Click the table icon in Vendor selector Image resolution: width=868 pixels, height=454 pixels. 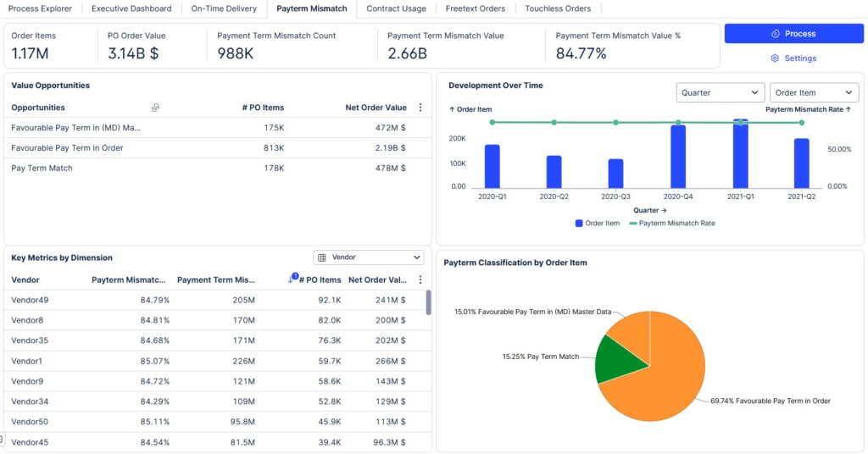coord(323,257)
